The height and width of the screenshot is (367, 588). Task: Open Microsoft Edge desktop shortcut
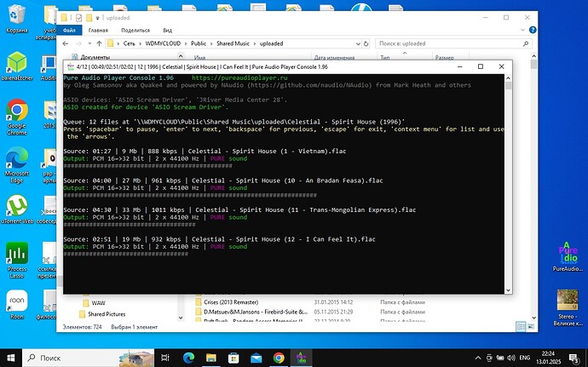[17, 164]
